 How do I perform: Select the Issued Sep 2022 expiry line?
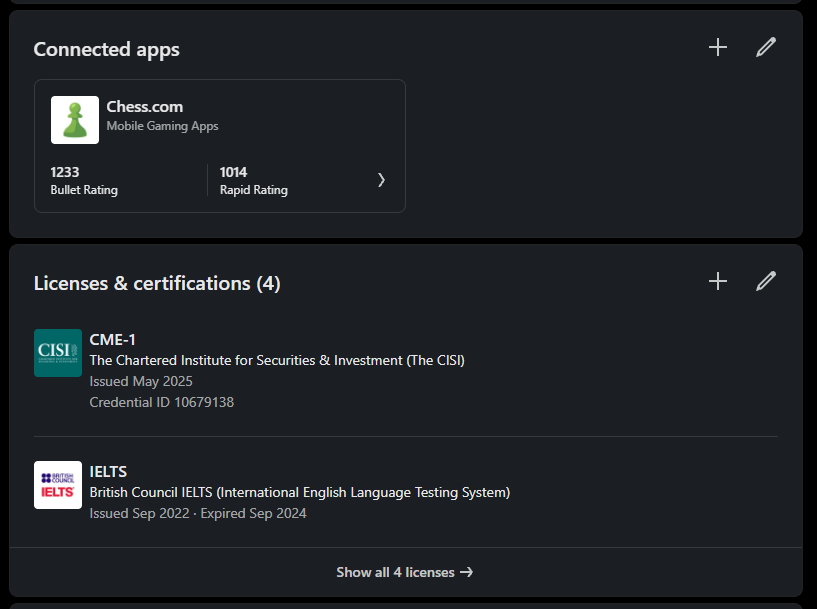click(198, 513)
